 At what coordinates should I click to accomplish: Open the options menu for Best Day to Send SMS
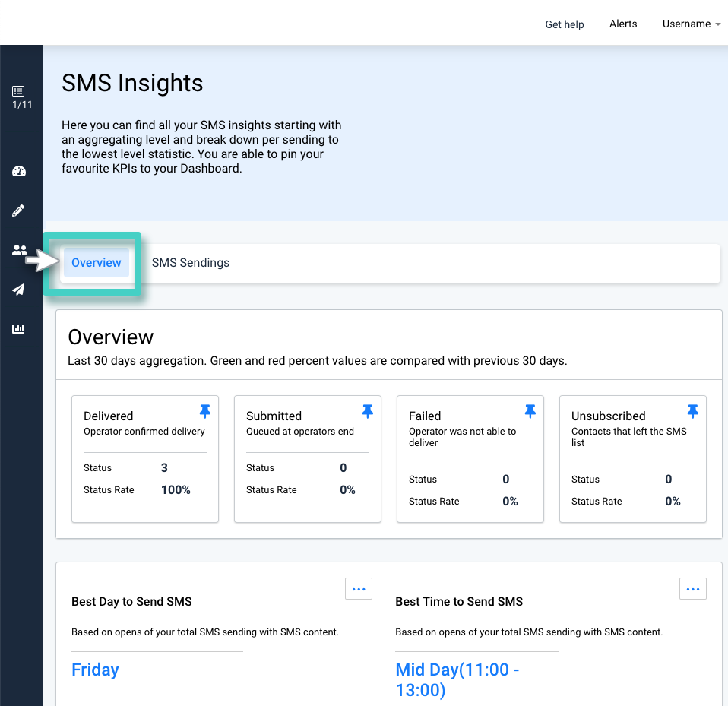point(359,588)
